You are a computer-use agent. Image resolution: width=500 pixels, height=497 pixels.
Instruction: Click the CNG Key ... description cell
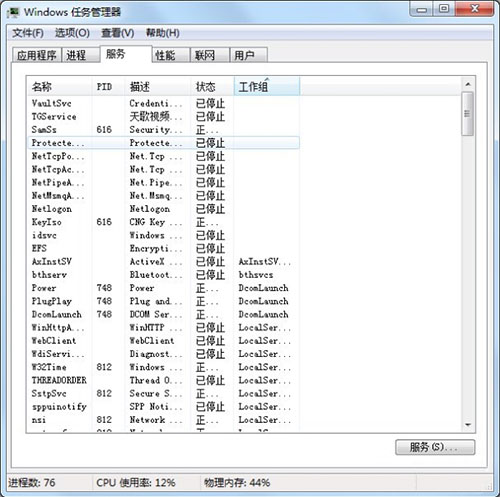click(x=156, y=222)
